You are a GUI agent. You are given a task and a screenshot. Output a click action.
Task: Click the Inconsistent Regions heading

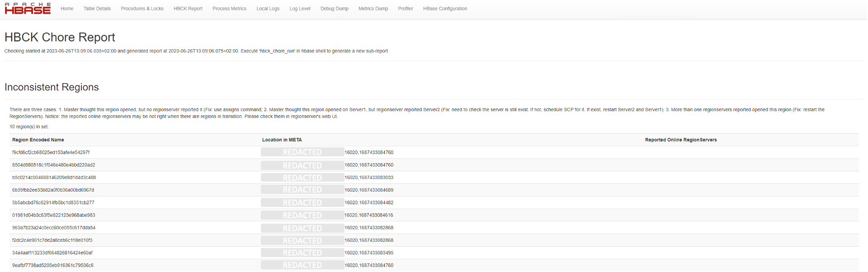(52, 87)
